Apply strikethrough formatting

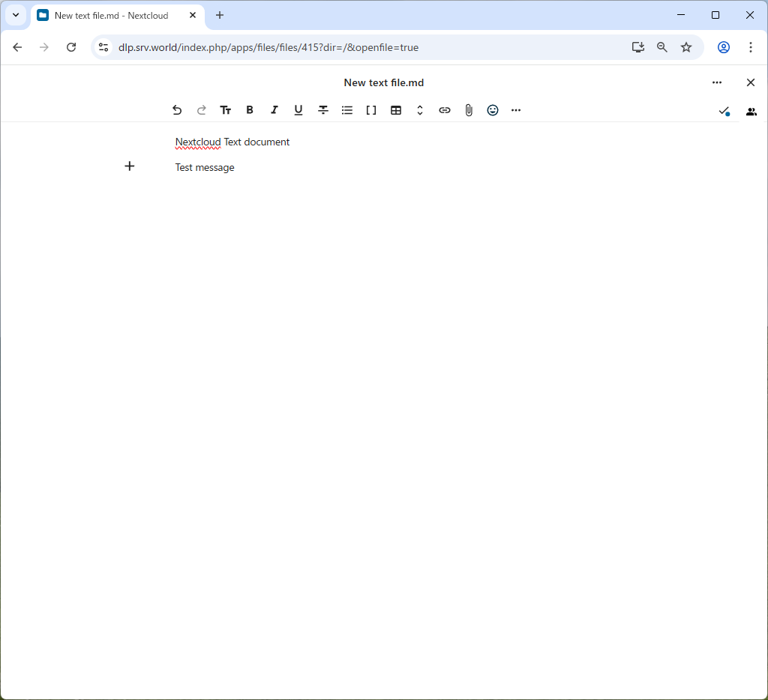[x=322, y=110]
